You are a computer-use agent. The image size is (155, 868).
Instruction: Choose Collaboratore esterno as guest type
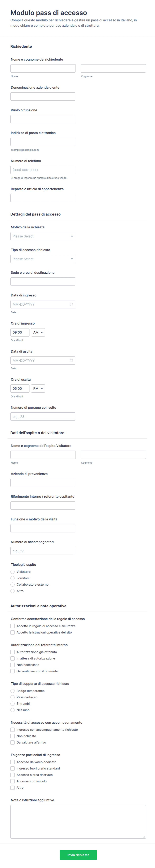[12, 585]
